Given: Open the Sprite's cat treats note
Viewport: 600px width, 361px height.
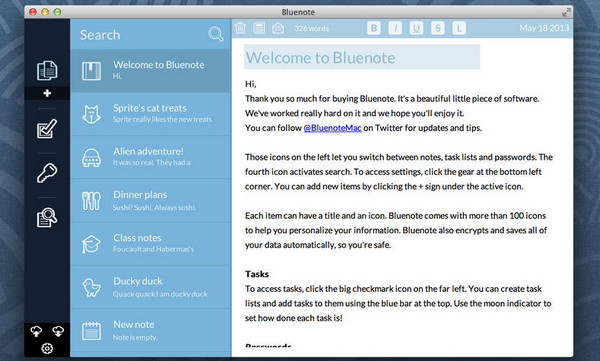Looking at the screenshot, I should click(x=151, y=114).
